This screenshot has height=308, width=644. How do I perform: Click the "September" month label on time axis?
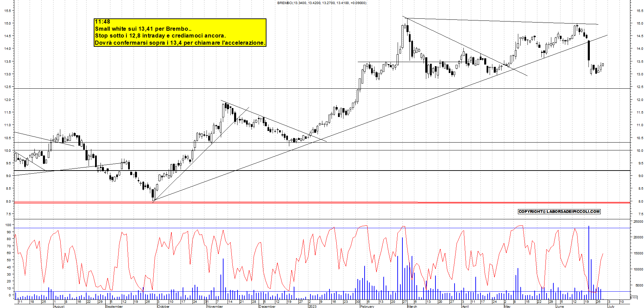click(x=114, y=306)
